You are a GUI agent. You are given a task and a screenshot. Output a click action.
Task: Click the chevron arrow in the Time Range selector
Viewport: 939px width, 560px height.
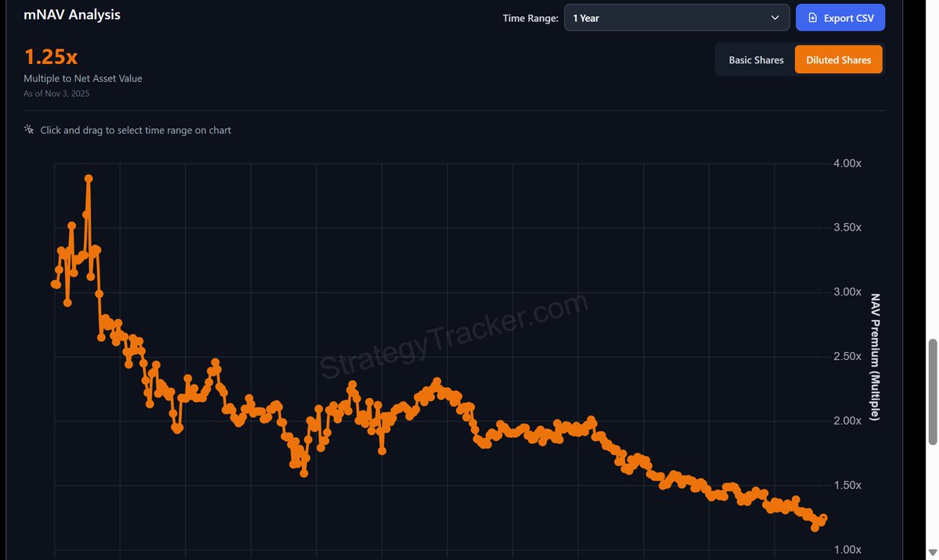[775, 18]
